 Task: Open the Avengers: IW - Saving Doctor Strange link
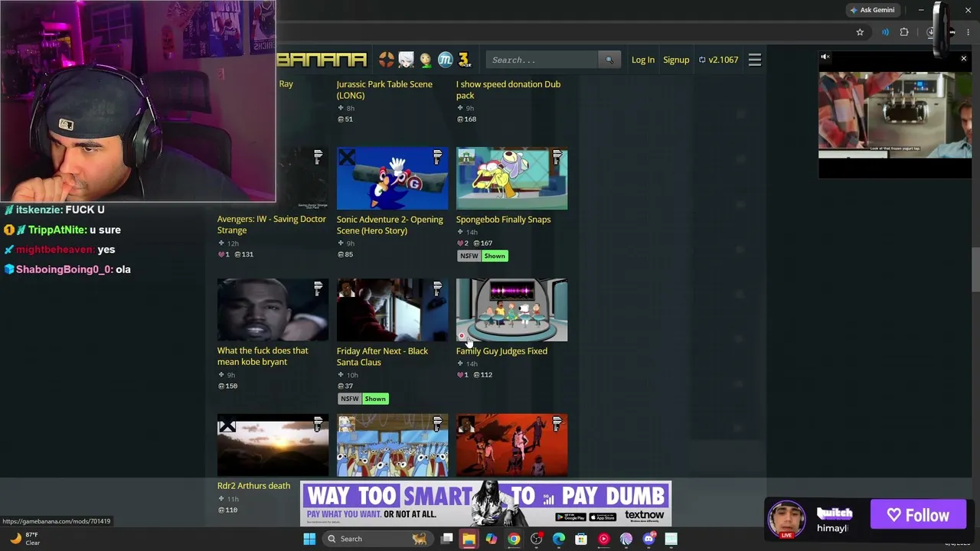point(272,225)
